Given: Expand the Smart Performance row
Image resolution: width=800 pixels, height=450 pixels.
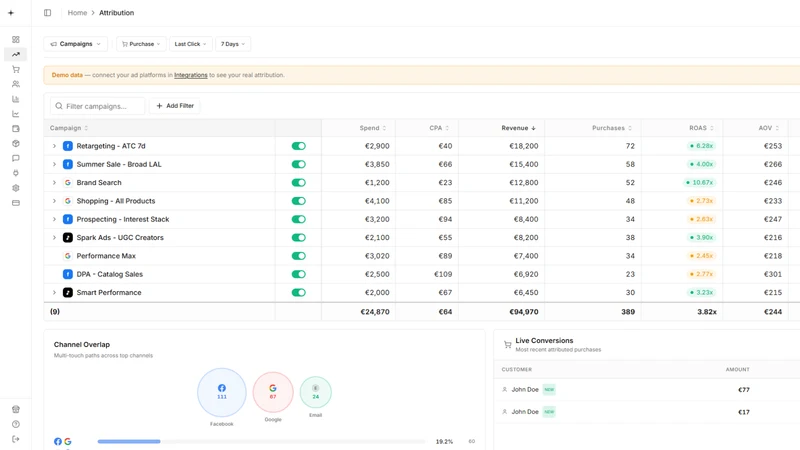Looking at the screenshot, I should 54,292.
